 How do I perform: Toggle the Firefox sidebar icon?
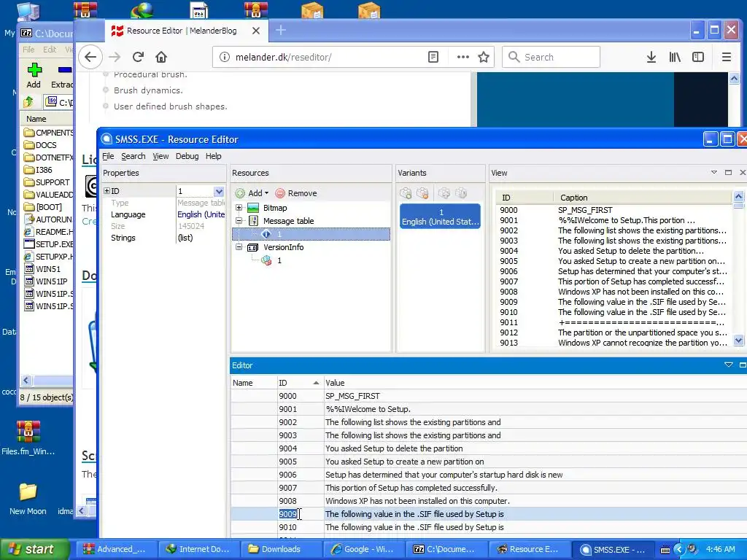click(x=698, y=57)
